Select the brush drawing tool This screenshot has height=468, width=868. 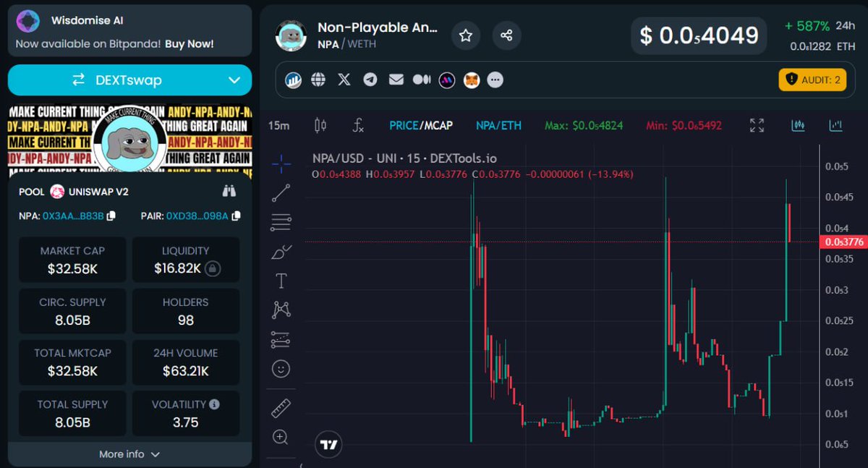point(281,252)
